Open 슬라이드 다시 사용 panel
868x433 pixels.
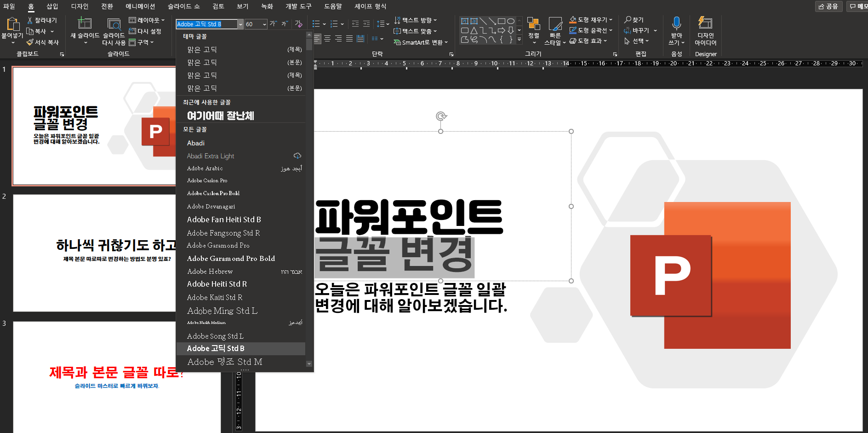point(114,31)
